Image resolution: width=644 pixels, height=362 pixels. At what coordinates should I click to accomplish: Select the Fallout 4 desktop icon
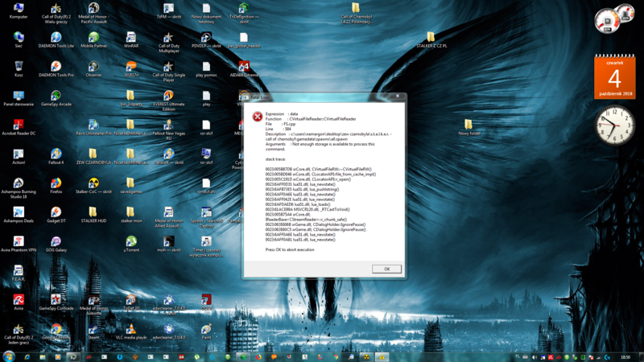56,157
